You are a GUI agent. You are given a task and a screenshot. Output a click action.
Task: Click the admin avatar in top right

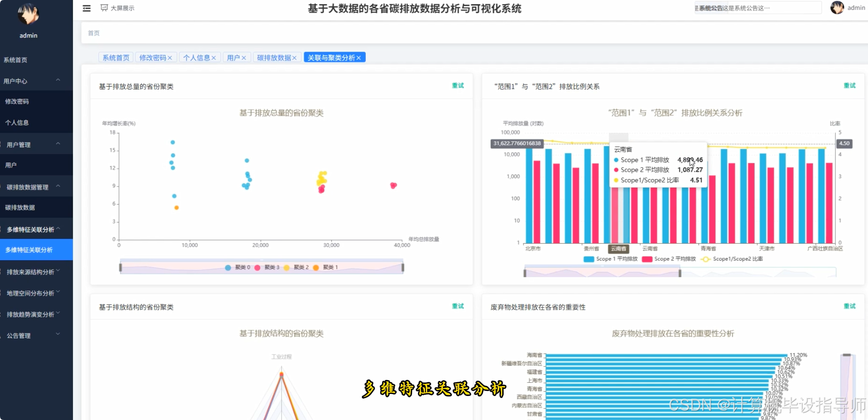(x=837, y=8)
